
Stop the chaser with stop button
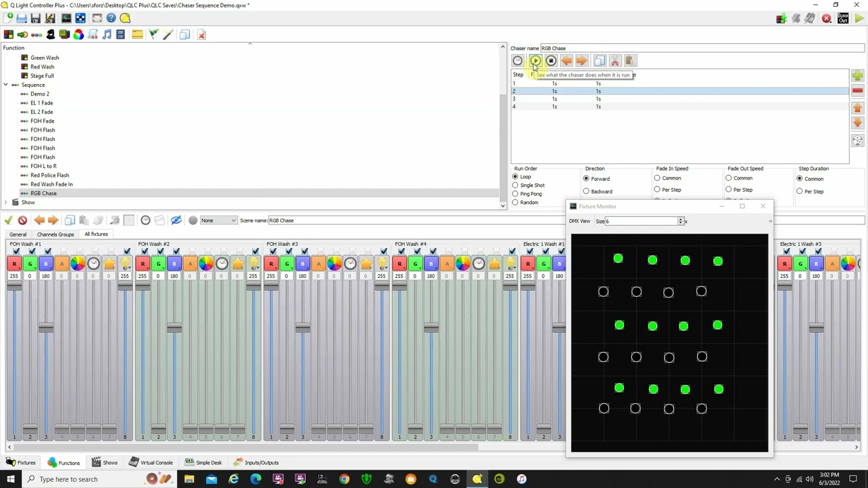551,61
